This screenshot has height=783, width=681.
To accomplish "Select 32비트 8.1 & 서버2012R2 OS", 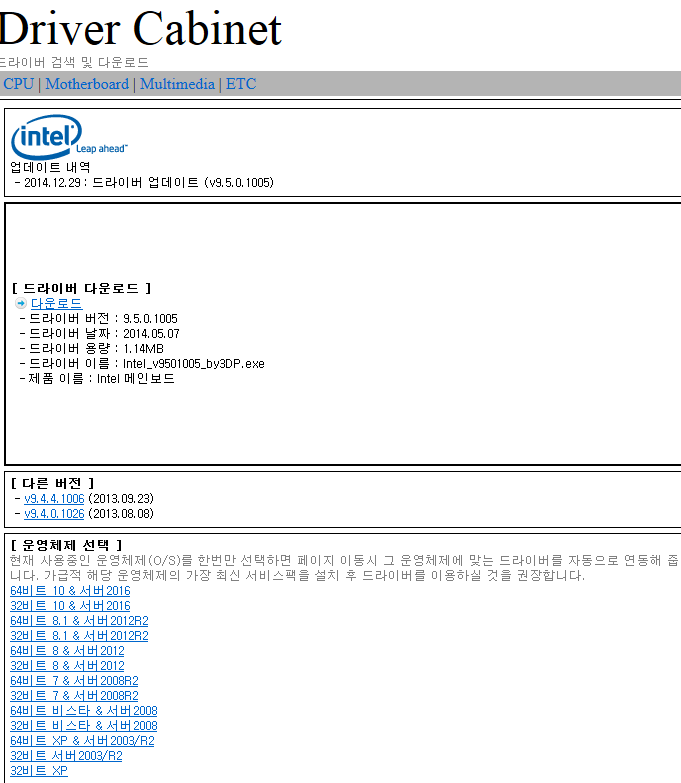I will pos(79,636).
